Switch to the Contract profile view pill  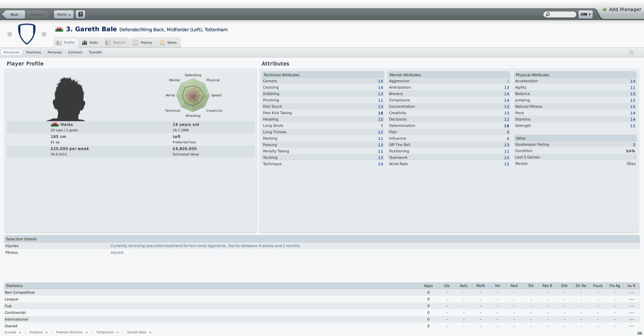tap(75, 52)
